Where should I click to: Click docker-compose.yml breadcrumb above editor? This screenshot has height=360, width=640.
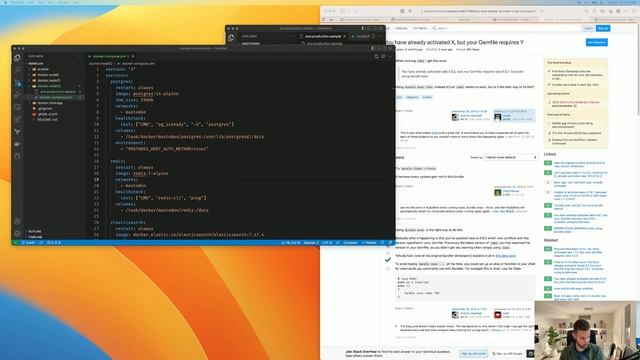(137, 64)
